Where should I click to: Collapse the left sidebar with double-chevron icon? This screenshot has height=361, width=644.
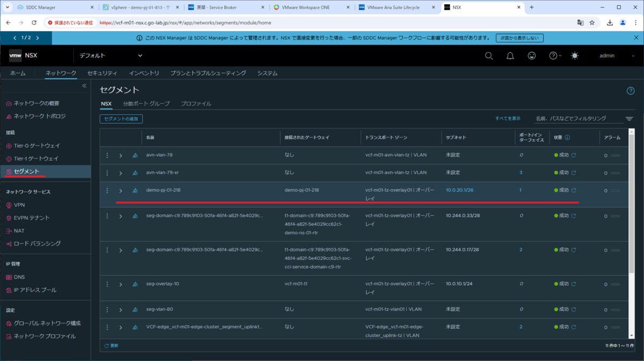84,86
